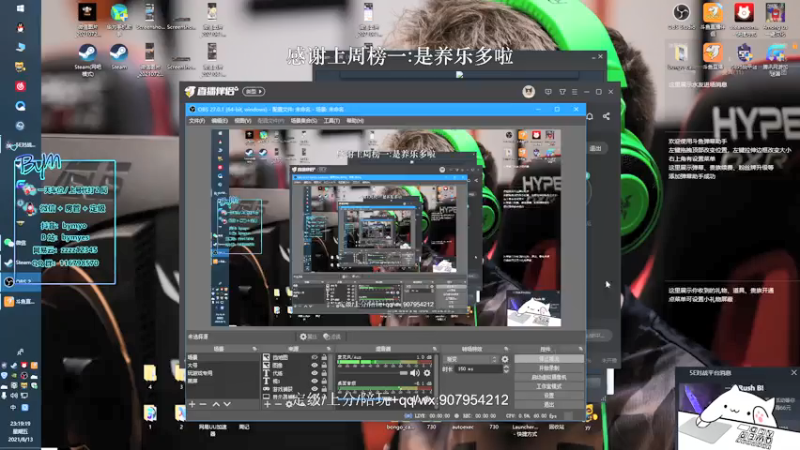Screen dimensions: 800x450
Task: Pop out the Controls dock panel
Action: pyautogui.click(x=580, y=349)
